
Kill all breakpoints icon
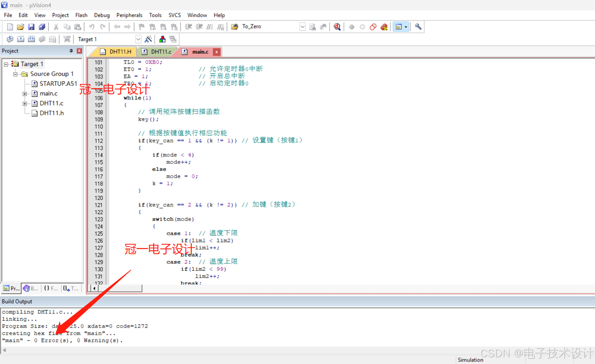tap(384, 27)
